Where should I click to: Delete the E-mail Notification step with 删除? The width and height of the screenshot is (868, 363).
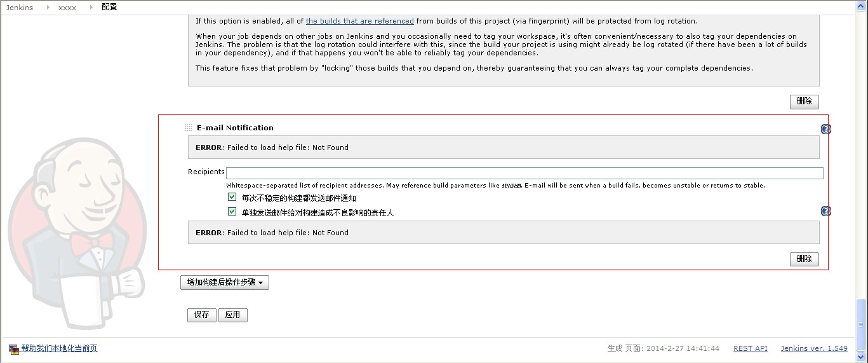[805, 259]
